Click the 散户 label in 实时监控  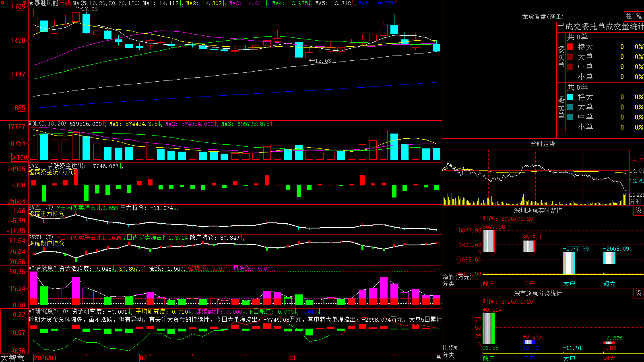point(489,284)
